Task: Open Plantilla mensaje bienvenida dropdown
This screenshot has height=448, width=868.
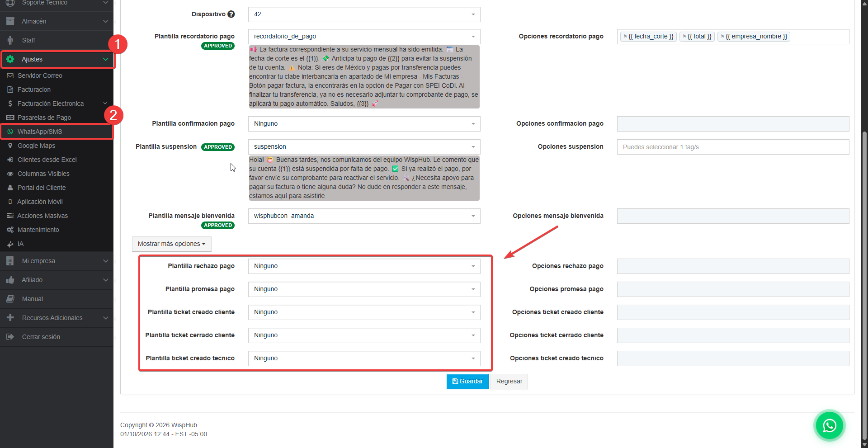Action: pos(364,216)
